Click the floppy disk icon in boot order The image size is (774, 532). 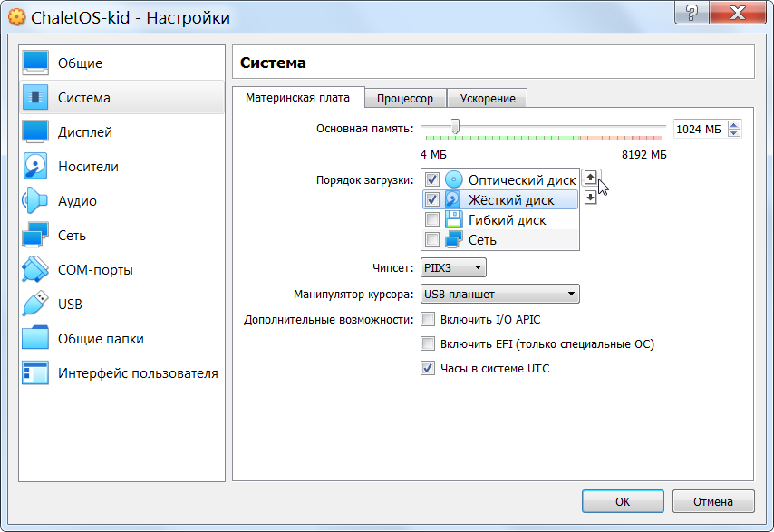[x=454, y=219]
